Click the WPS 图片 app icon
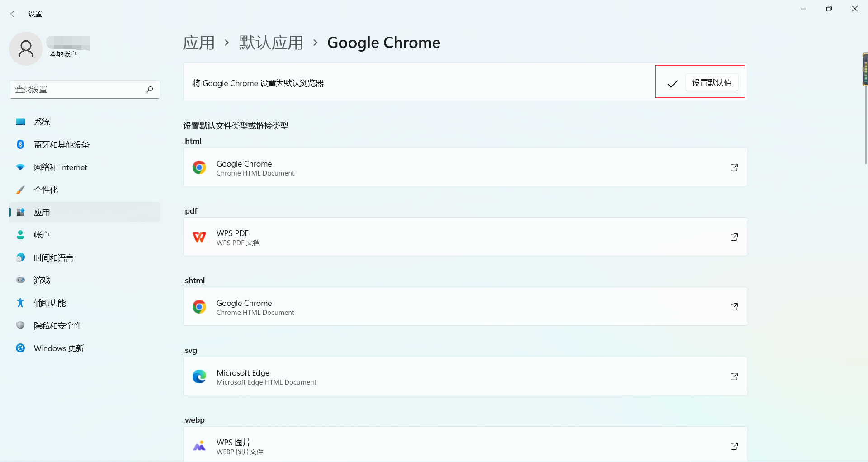This screenshot has width=868, height=462. pyautogui.click(x=199, y=446)
